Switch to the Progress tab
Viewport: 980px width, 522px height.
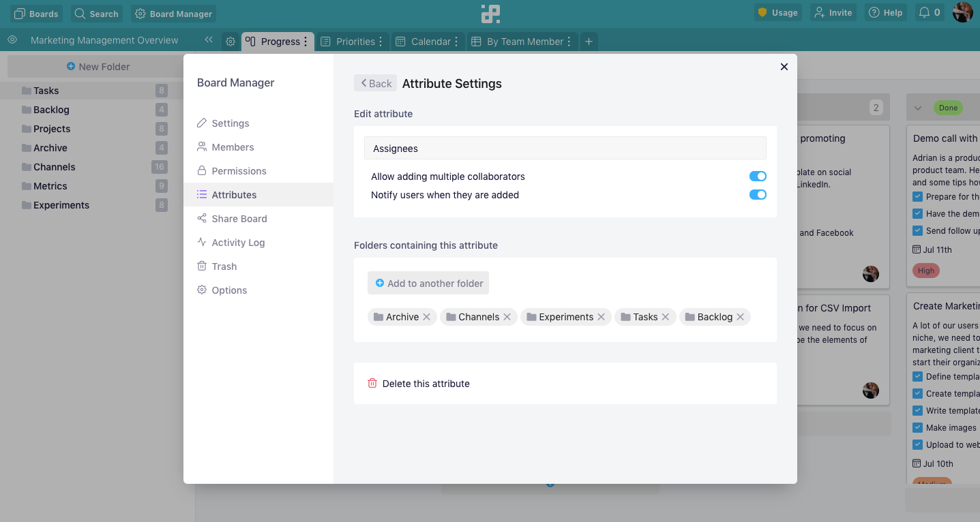(273, 42)
